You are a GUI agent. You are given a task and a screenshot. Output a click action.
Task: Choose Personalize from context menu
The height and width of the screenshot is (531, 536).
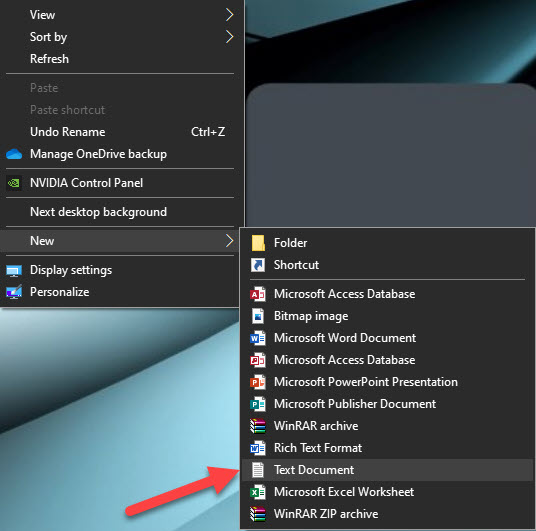pos(120,292)
